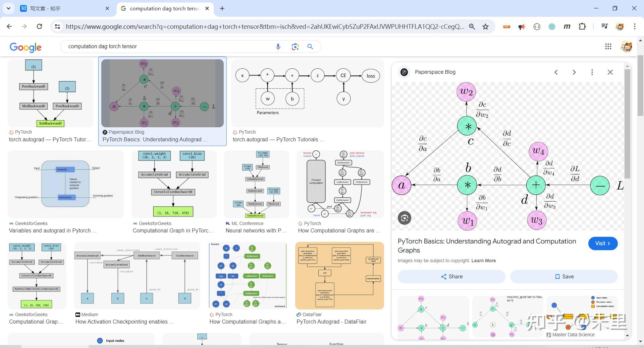Viewport: 644px width, 348px height.
Task: Open the Learn More copyright link
Action: (x=483, y=261)
